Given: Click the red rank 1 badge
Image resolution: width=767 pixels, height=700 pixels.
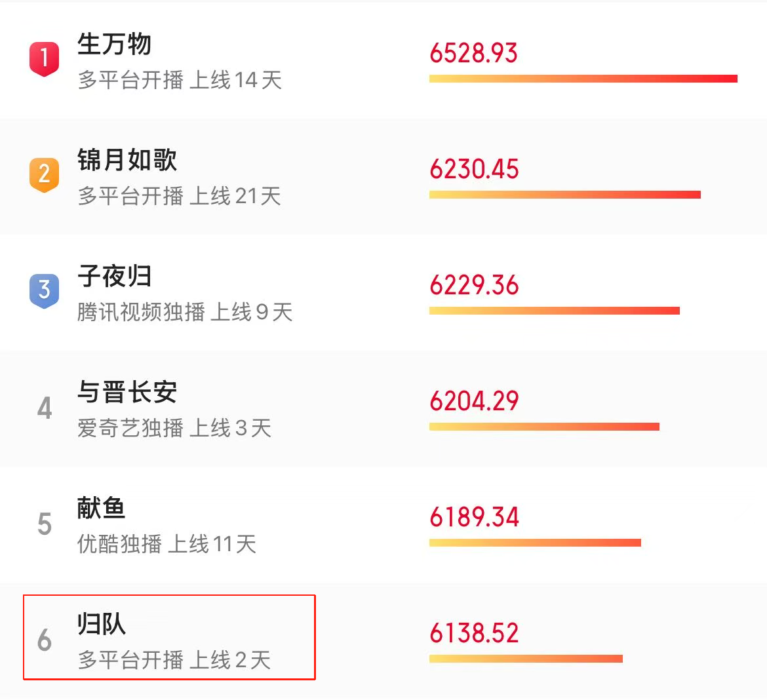Looking at the screenshot, I should tap(44, 59).
